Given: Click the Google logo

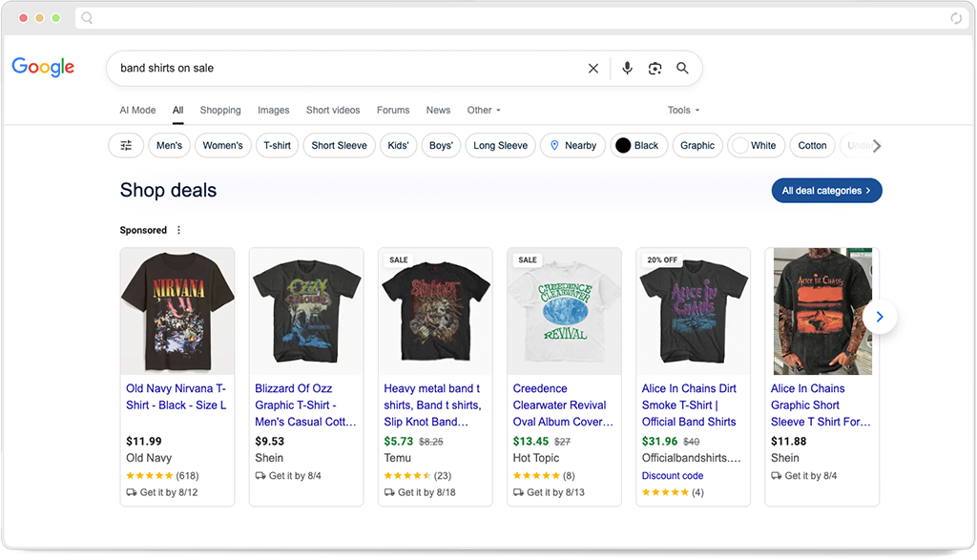Looking at the screenshot, I should coord(43,68).
